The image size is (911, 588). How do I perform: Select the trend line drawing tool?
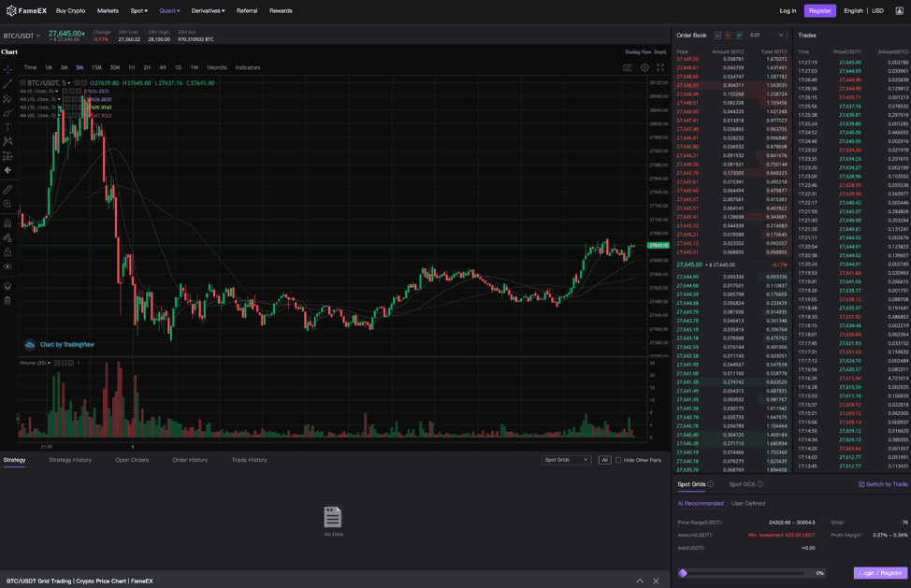coord(7,84)
